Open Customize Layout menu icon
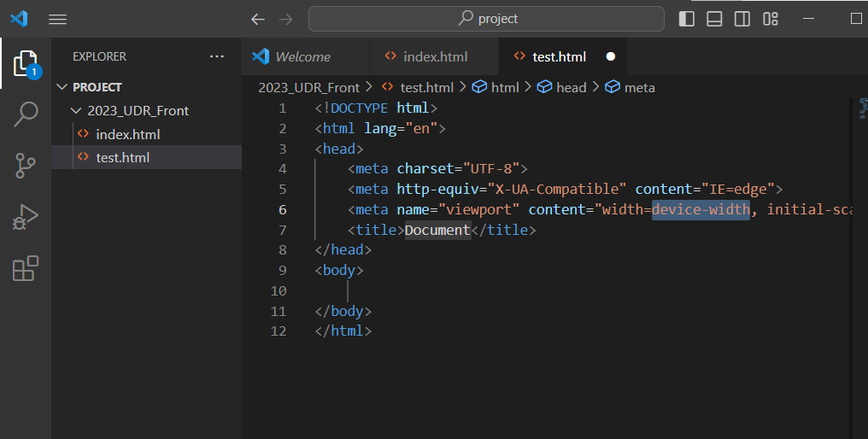The width and height of the screenshot is (868, 439). click(x=771, y=19)
